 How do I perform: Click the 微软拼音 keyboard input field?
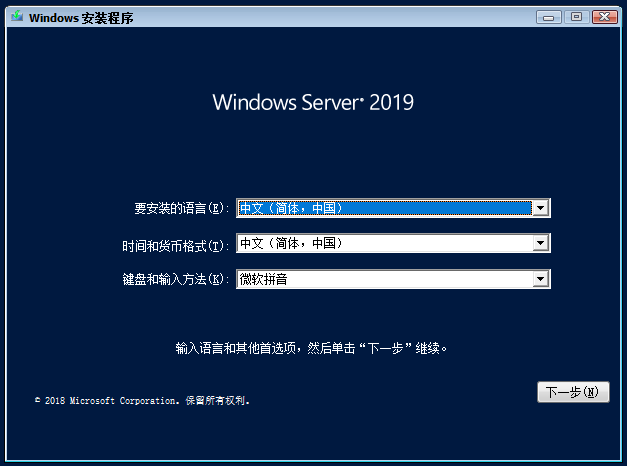(x=384, y=279)
